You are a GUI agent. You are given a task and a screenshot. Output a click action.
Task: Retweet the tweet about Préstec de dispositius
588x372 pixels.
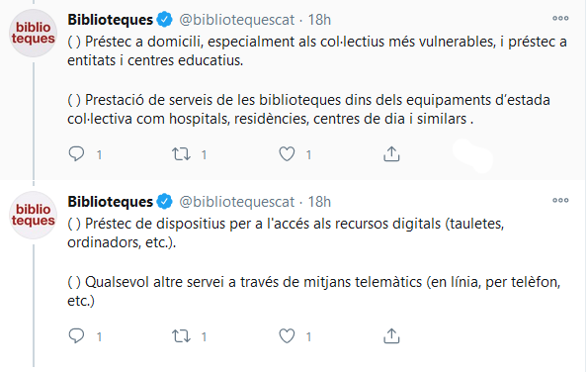(x=182, y=336)
